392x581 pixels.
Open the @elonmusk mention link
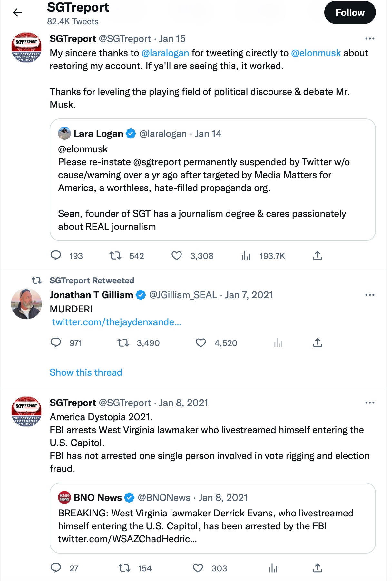pyautogui.click(x=316, y=53)
